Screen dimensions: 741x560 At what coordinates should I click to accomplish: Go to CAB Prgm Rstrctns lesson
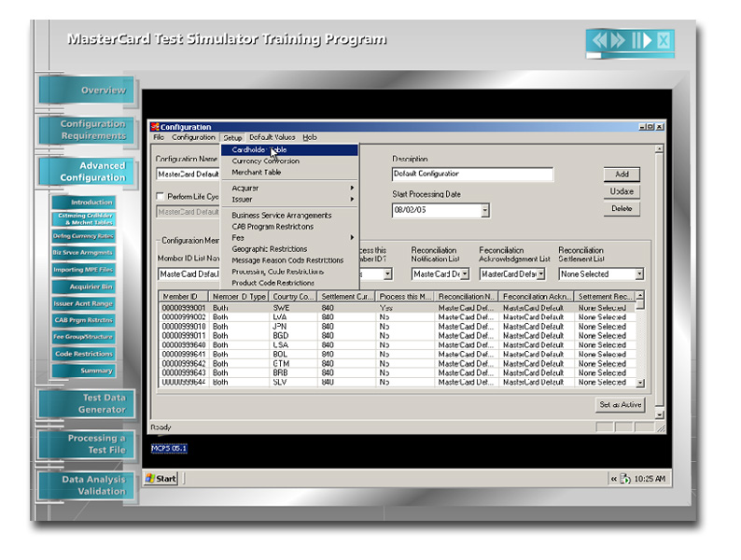tap(84, 320)
